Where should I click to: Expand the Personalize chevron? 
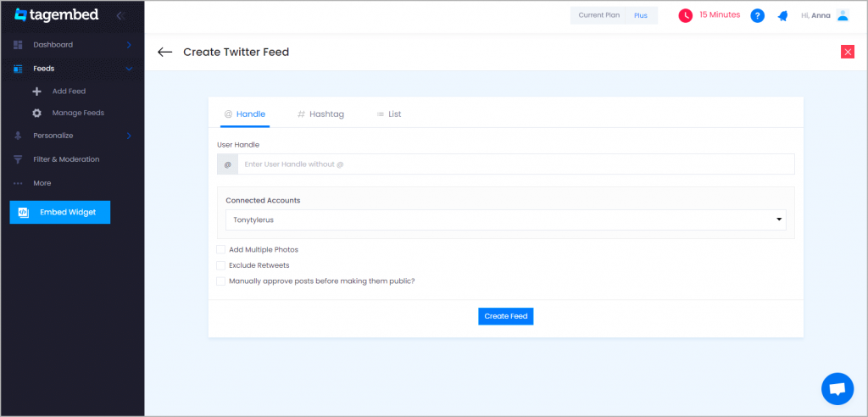(x=129, y=136)
